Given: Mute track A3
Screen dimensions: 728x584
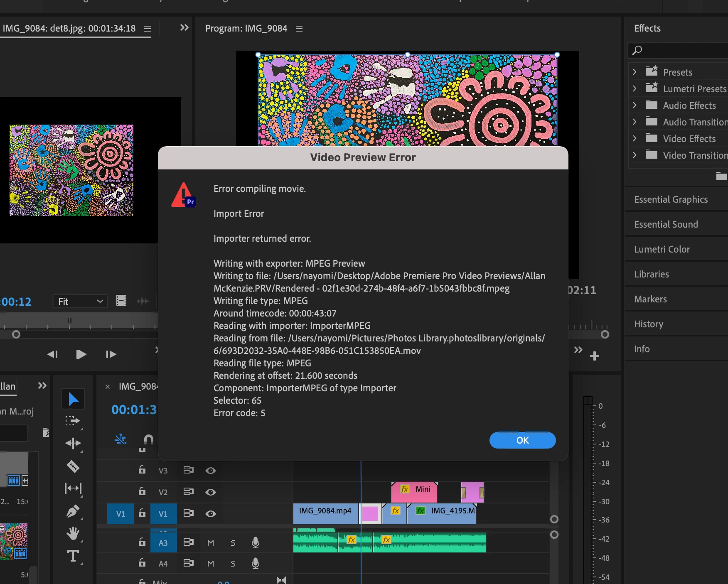Looking at the screenshot, I should click(211, 543).
